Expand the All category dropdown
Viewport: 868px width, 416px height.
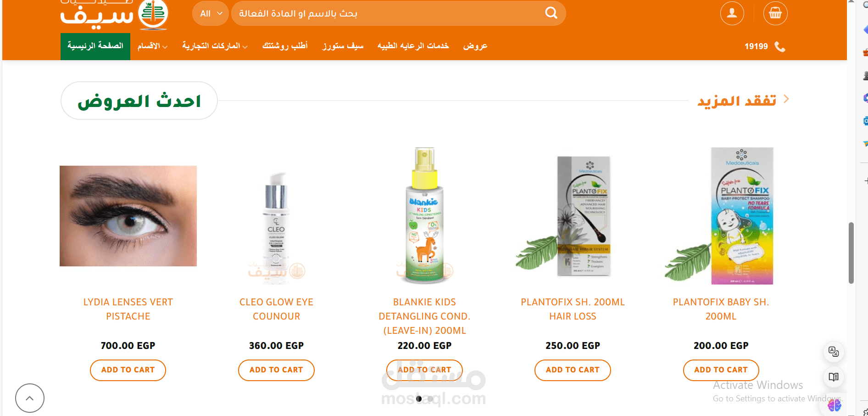[x=211, y=13]
